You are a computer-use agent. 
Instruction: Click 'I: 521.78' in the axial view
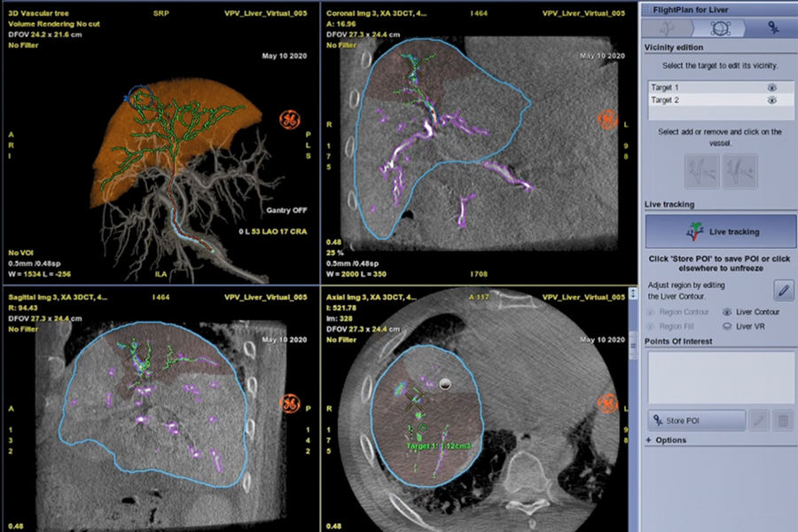tap(341, 308)
